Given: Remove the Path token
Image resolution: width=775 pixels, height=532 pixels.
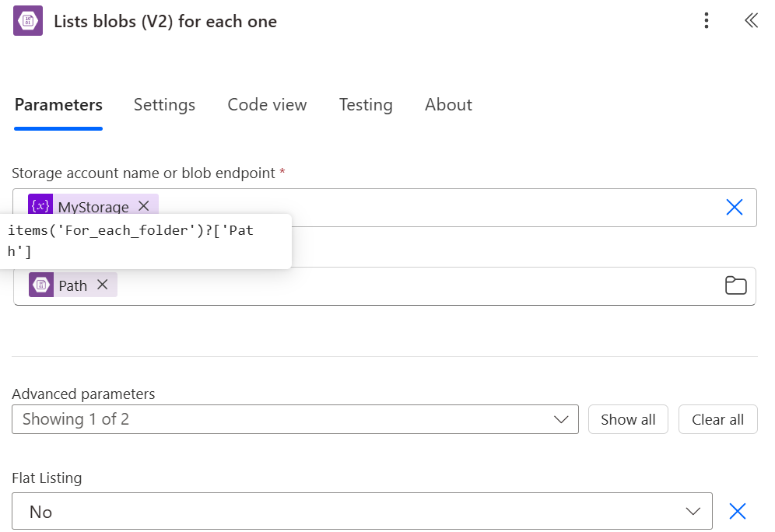Looking at the screenshot, I should tap(102, 285).
